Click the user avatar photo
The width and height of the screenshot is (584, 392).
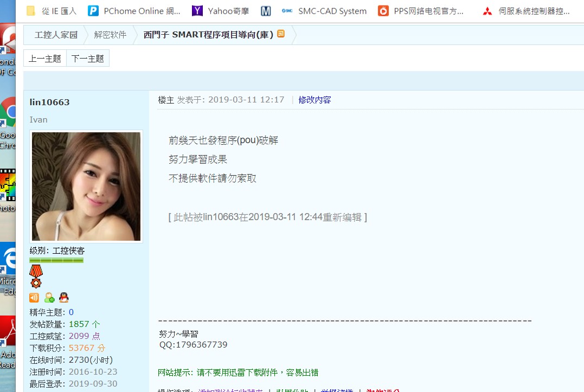click(x=86, y=186)
